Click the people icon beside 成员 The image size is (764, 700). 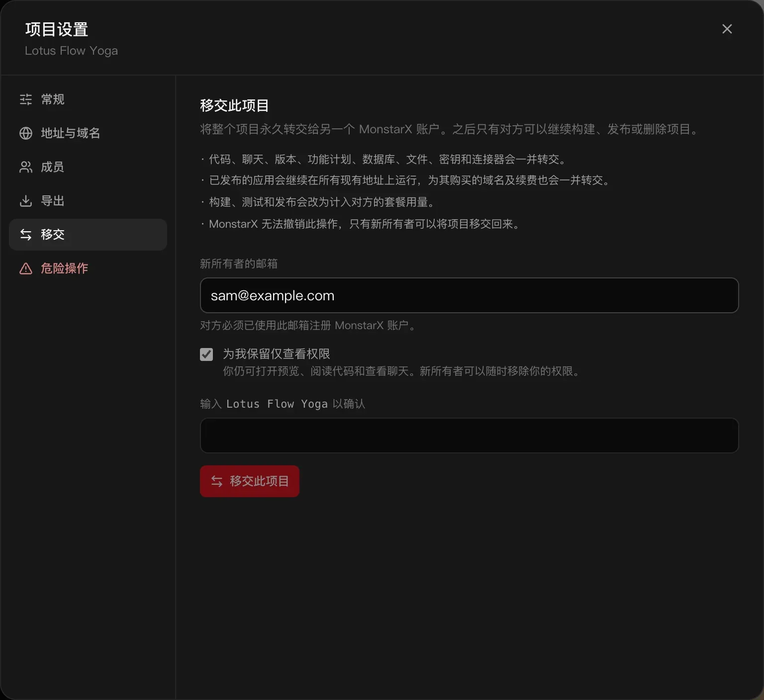pos(26,167)
